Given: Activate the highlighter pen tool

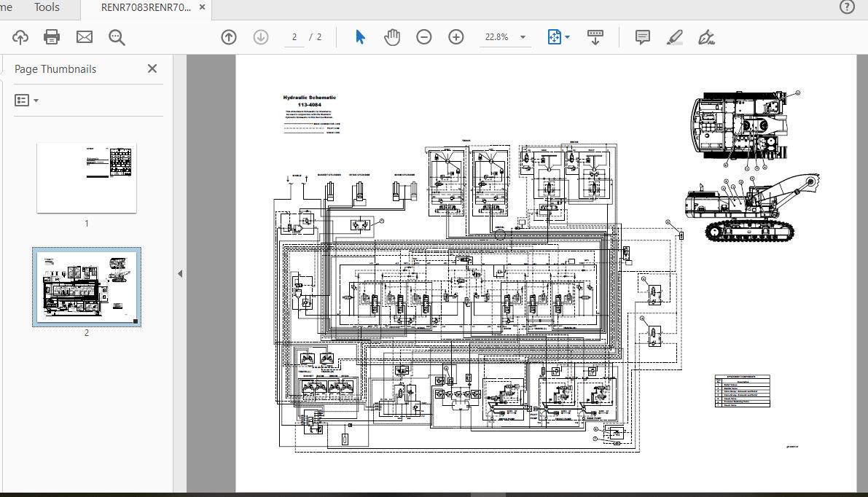Looking at the screenshot, I should point(675,37).
